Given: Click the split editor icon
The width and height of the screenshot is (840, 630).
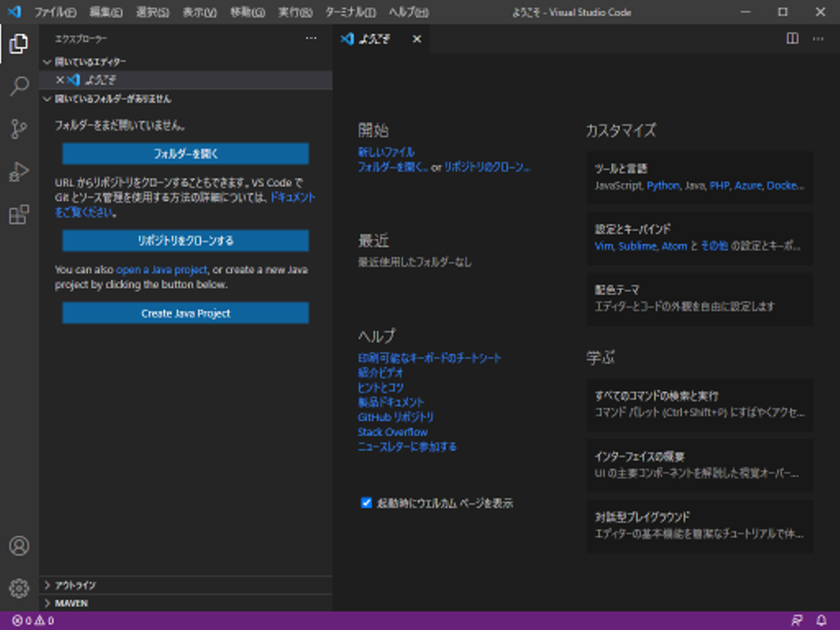Looking at the screenshot, I should tap(792, 38).
